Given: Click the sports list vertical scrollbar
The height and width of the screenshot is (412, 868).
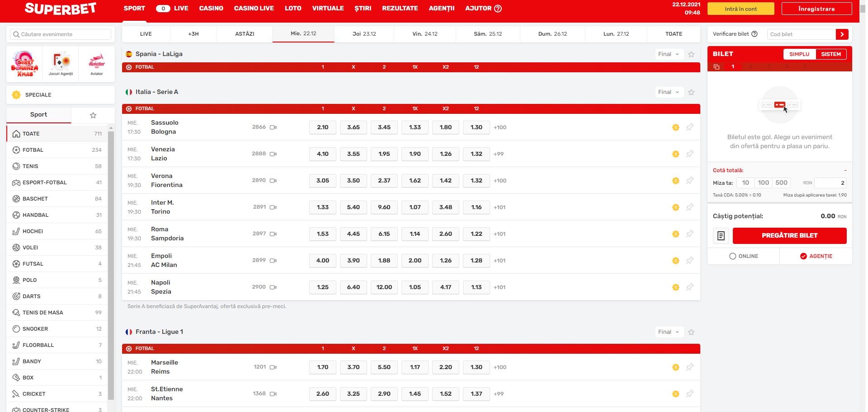Looking at the screenshot, I should pos(111,267).
